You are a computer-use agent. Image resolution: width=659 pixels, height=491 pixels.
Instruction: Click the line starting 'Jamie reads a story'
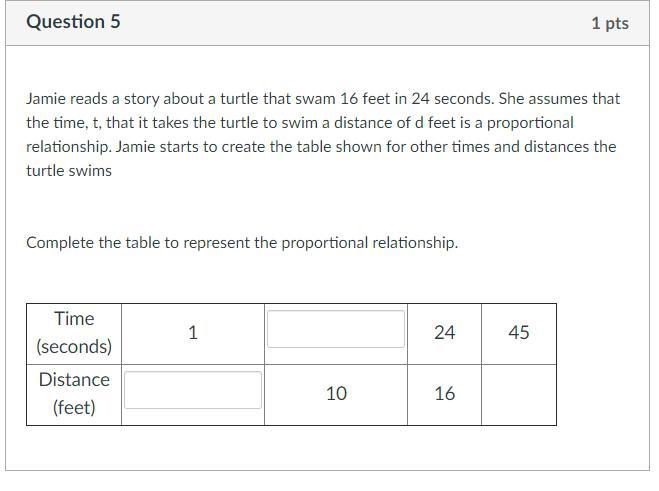[x=323, y=99]
